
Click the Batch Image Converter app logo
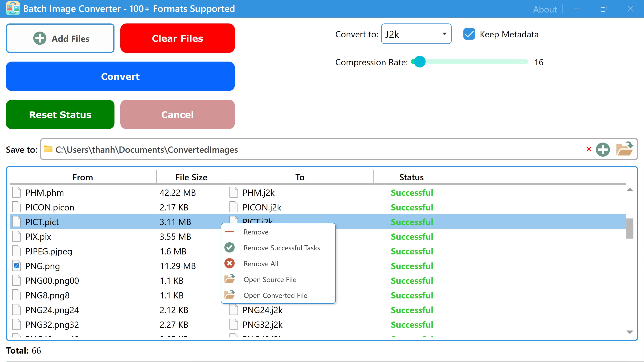tap(13, 9)
